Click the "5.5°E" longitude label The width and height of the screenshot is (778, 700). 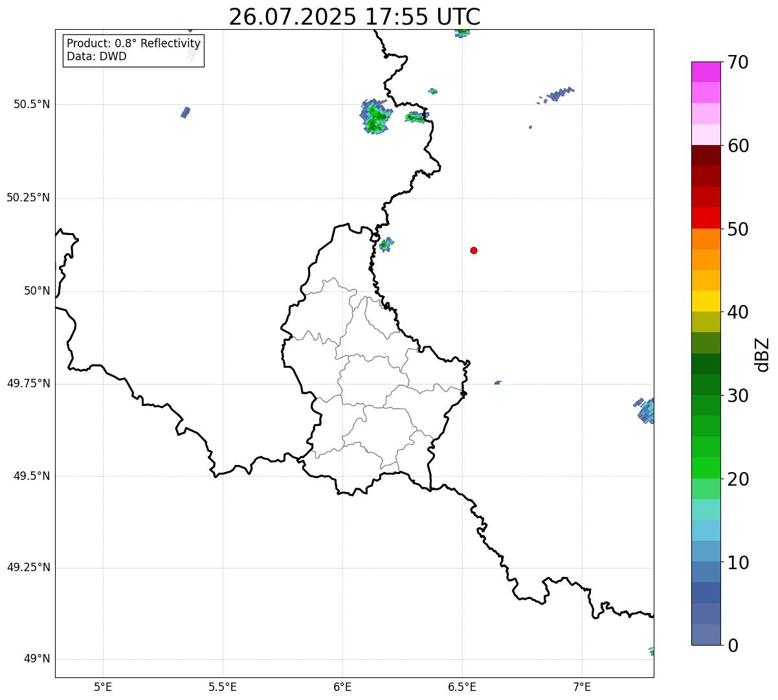coord(223,686)
